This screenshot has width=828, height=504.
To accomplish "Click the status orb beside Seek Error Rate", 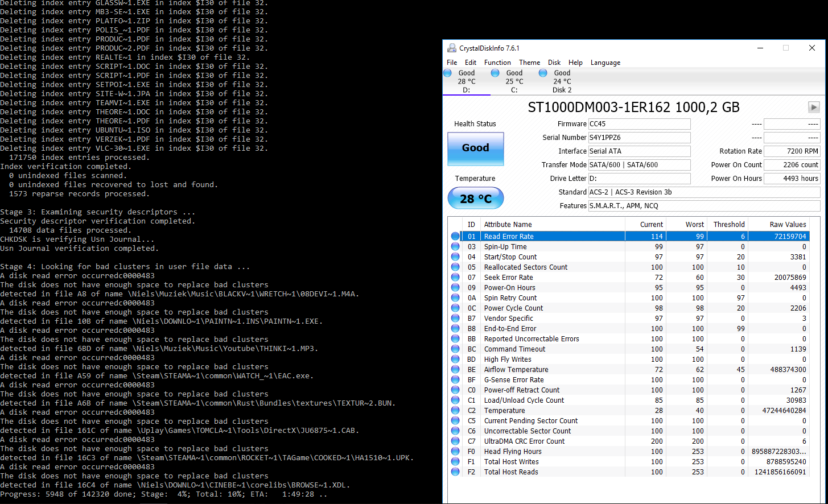I will [x=455, y=277].
